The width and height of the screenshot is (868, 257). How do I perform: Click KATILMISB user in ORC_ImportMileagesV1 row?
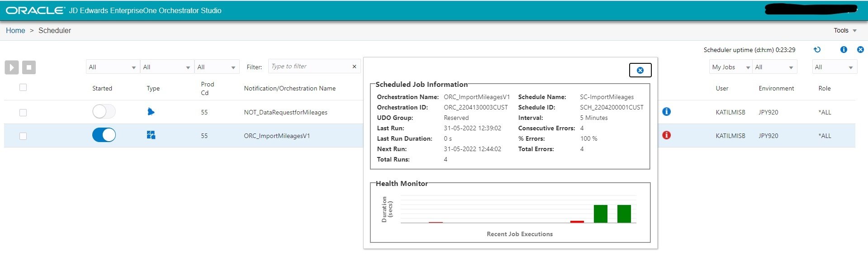[730, 136]
